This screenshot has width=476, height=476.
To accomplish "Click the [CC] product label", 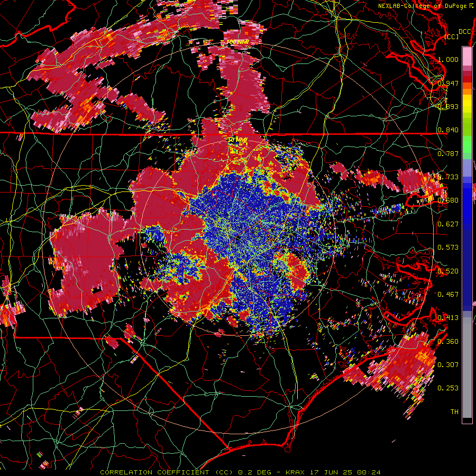I will 452,36.
